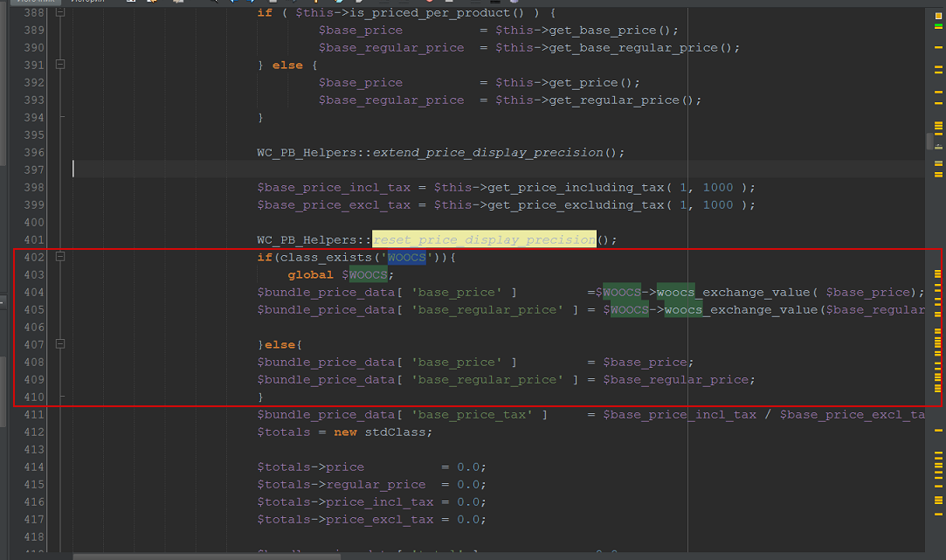Click $base_price_incl_tax on line 398
The height and width of the screenshot is (560, 946).
(x=334, y=188)
